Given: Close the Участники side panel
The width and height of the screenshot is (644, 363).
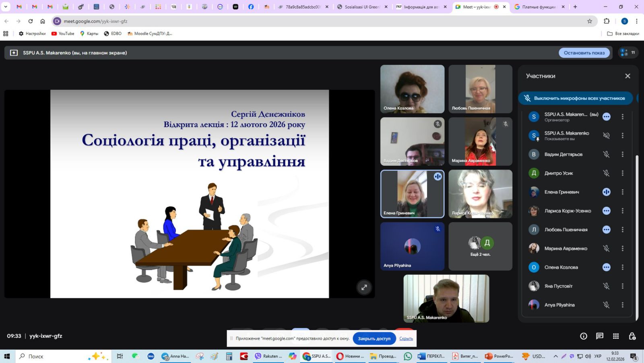Looking at the screenshot, I should pyautogui.click(x=627, y=76).
